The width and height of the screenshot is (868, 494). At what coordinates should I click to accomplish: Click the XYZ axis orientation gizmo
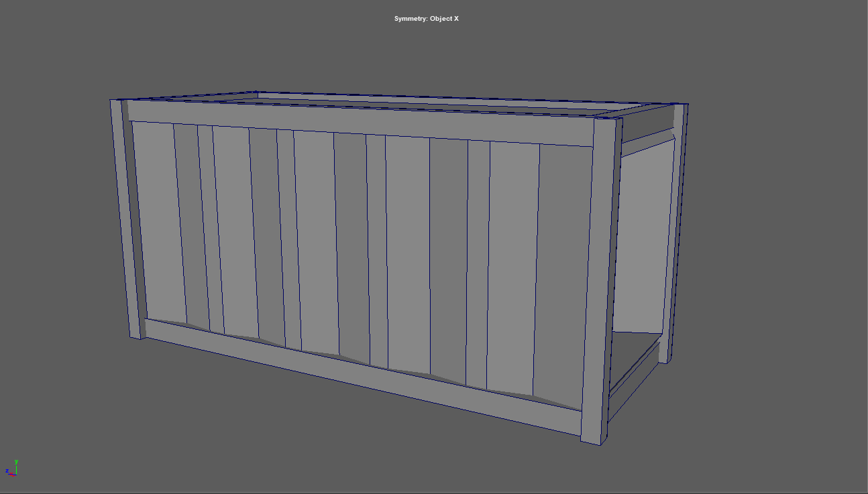[x=11, y=467]
